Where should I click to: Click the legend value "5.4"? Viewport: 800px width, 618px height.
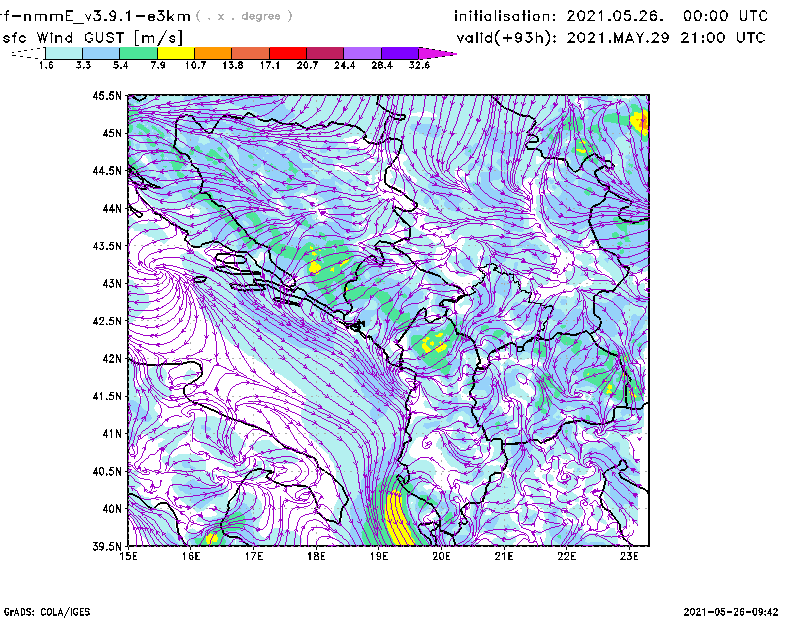(120, 65)
